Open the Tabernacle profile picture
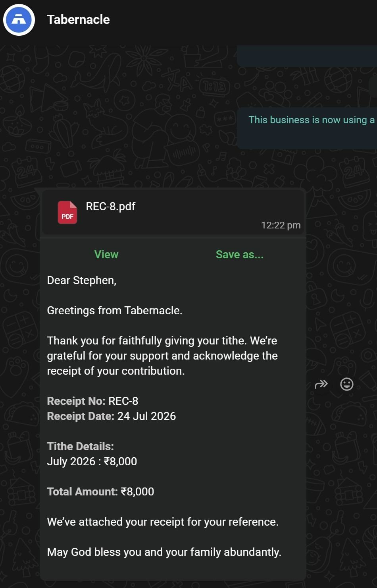This screenshot has width=377, height=588. 19,19
